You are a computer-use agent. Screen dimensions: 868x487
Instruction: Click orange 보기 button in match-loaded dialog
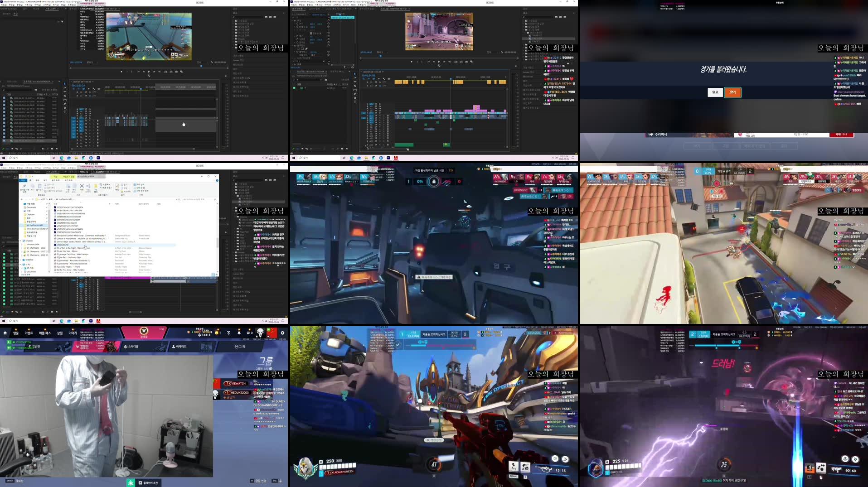tap(732, 92)
